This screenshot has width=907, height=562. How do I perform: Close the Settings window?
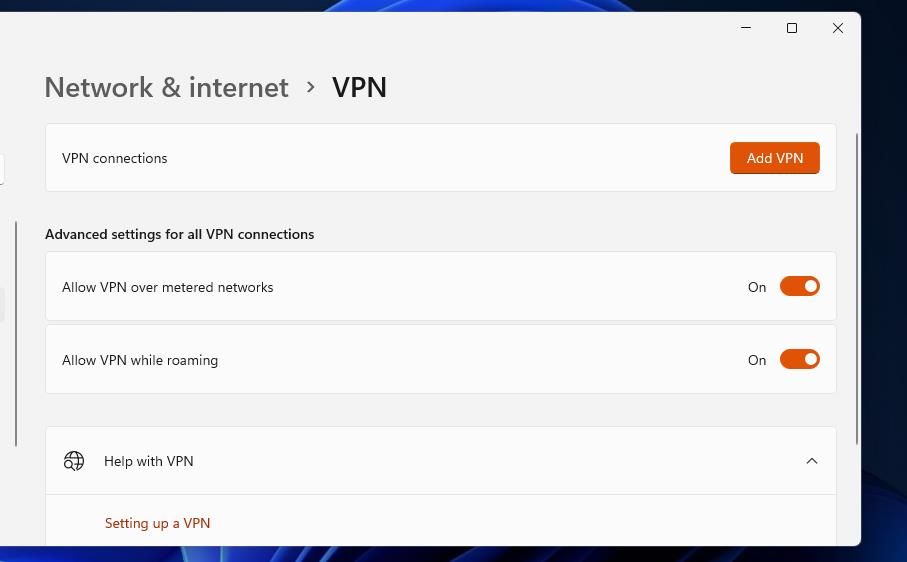click(838, 28)
